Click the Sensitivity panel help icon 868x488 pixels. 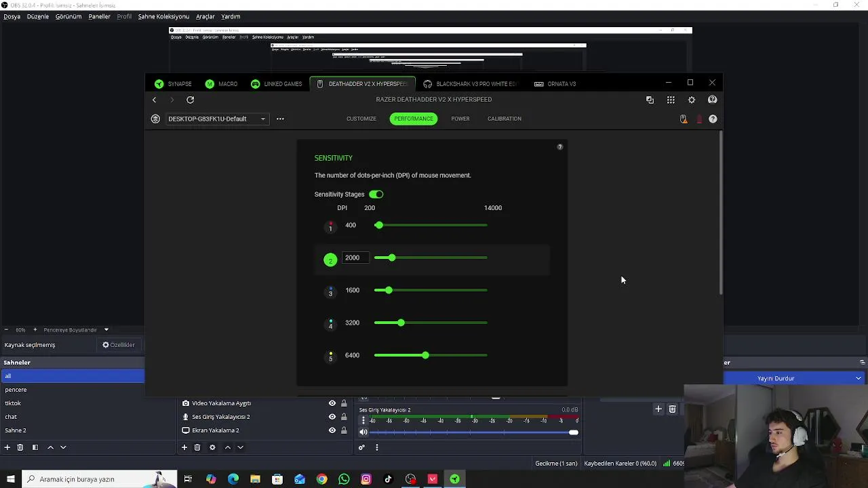pyautogui.click(x=560, y=146)
